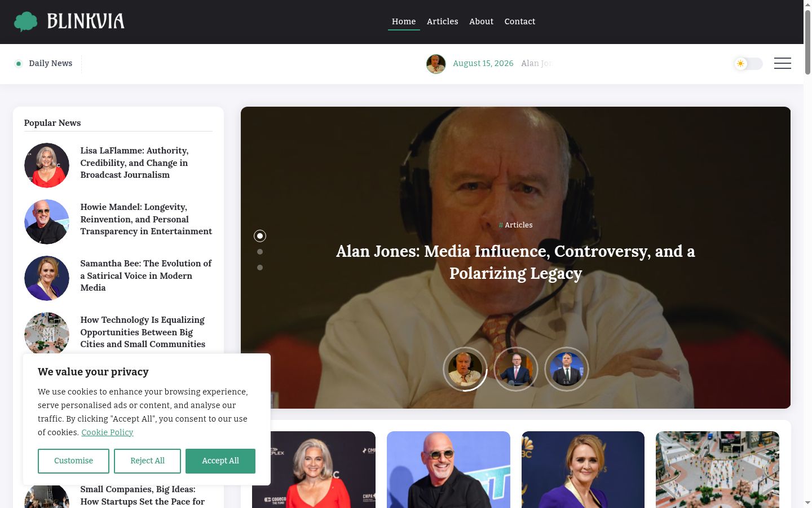
Task: Click the scrollbar up arrow
Action: click(x=807, y=5)
